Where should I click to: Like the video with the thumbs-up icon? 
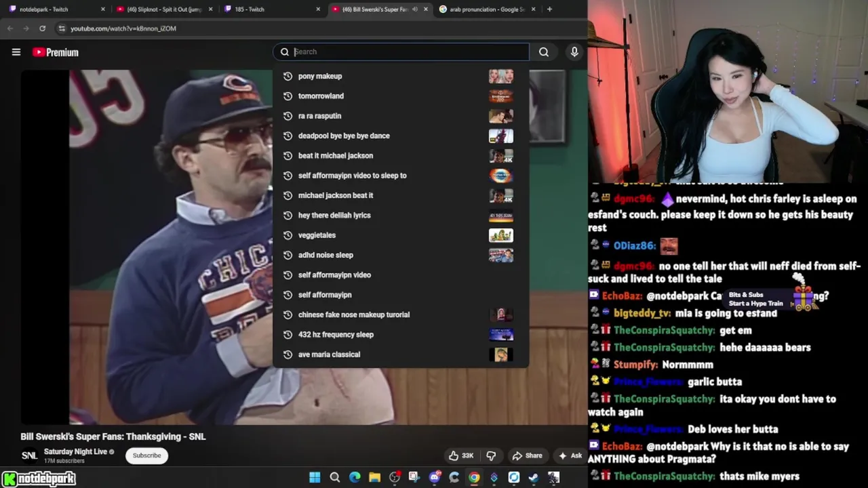[454, 455]
